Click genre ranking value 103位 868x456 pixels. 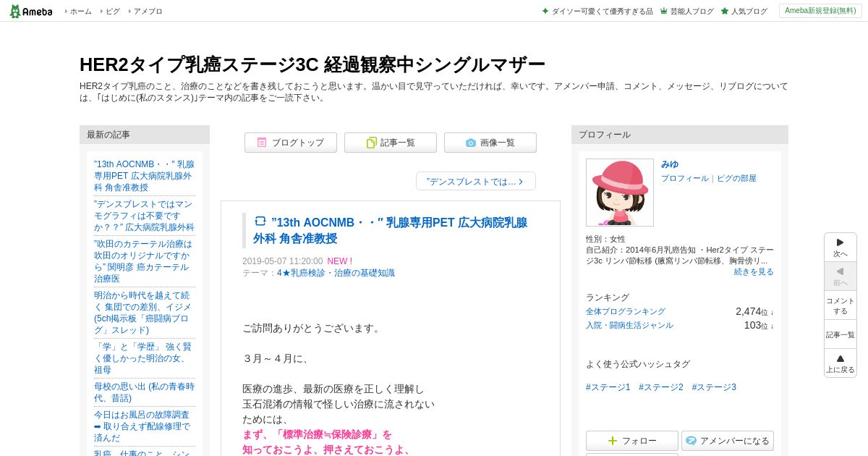coord(759,325)
